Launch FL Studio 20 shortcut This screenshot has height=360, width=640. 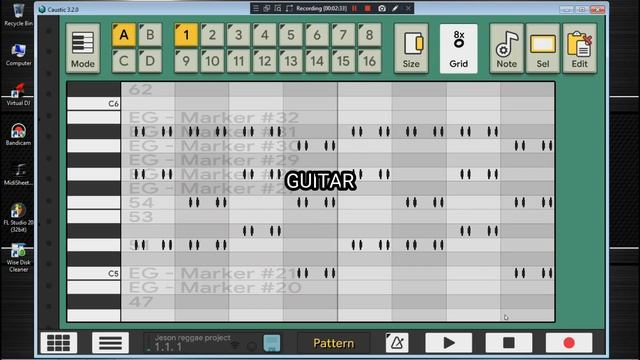[18, 218]
